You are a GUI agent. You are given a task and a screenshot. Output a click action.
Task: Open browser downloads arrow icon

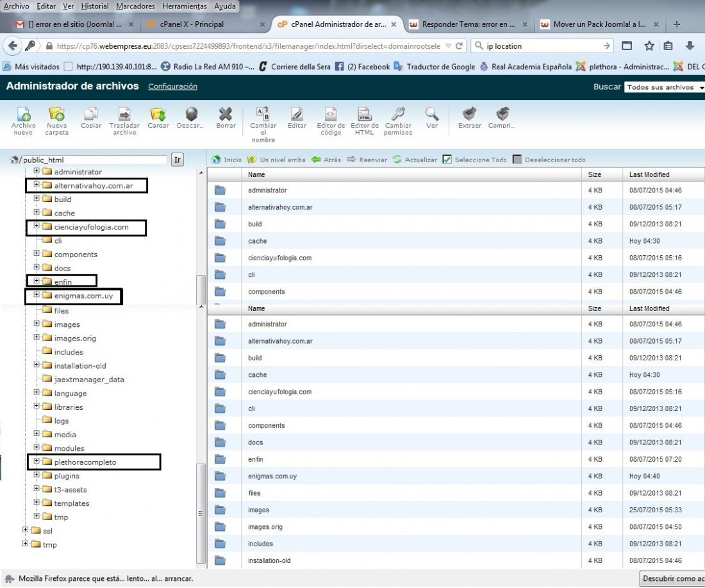coord(690,46)
